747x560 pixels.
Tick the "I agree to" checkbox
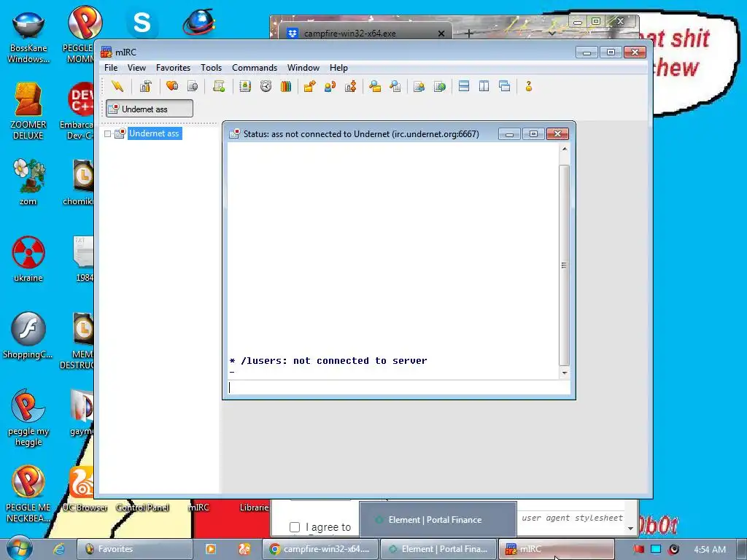[x=295, y=527]
